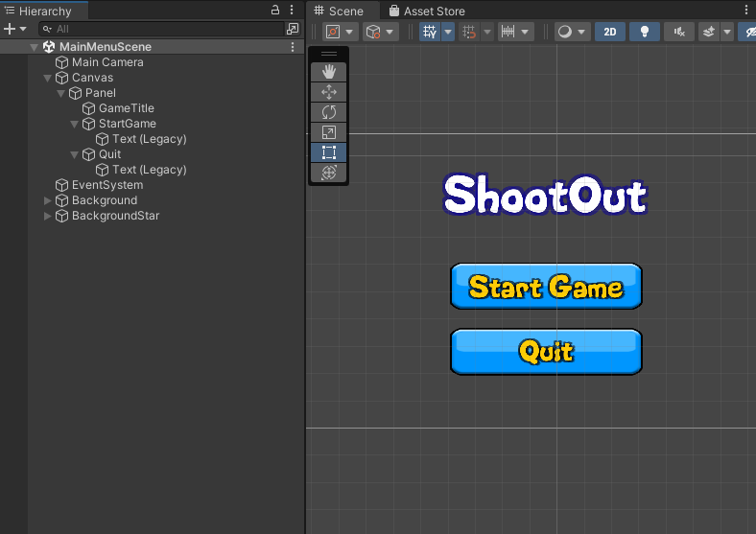Click the increment snapping ruler icon

click(x=508, y=32)
